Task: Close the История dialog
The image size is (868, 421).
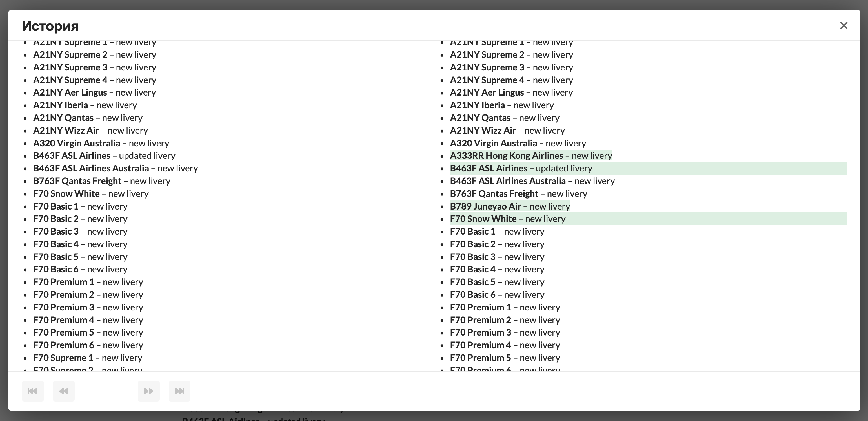Action: (843, 26)
